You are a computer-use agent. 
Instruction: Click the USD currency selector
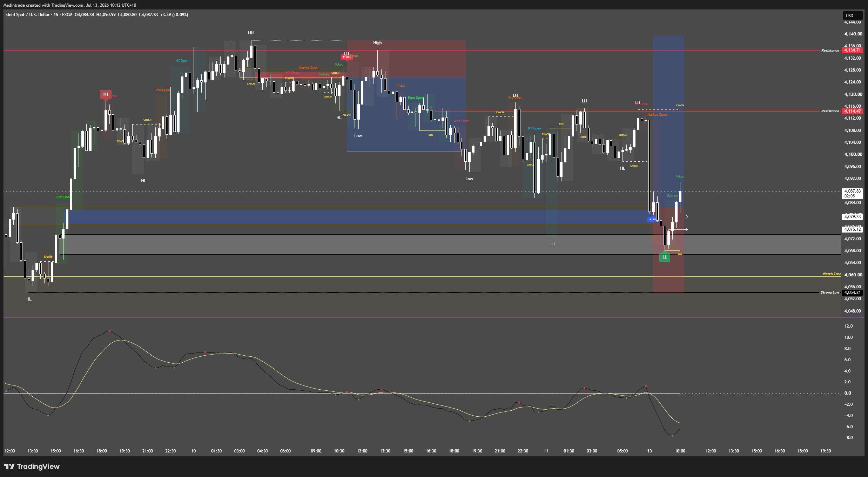click(852, 15)
